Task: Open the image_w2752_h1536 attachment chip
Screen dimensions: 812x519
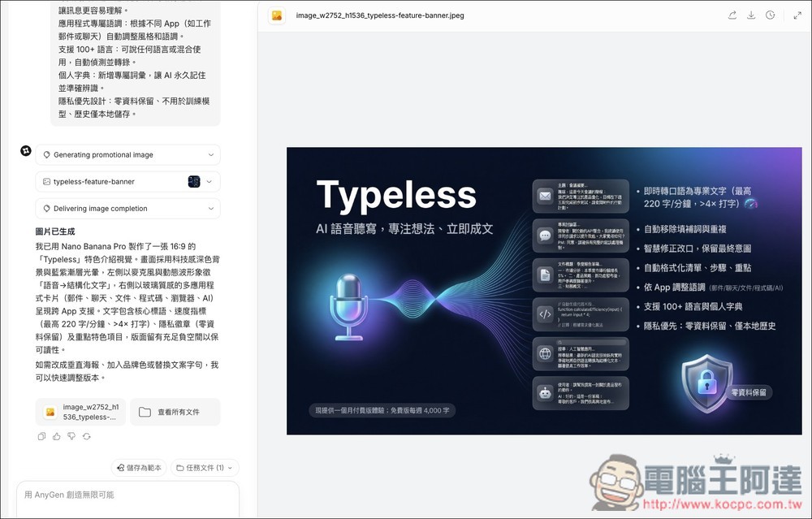Action: [x=80, y=412]
